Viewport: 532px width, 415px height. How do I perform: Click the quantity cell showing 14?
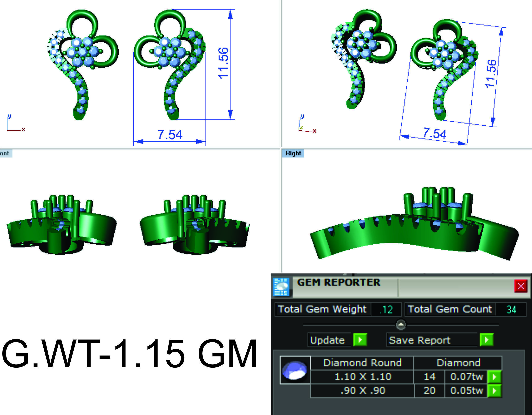point(430,377)
